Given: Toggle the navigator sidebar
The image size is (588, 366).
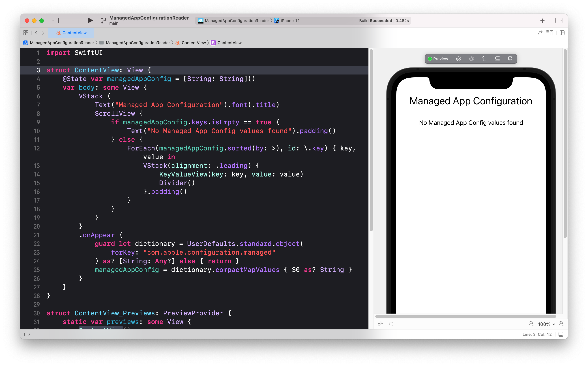Looking at the screenshot, I should pos(55,21).
